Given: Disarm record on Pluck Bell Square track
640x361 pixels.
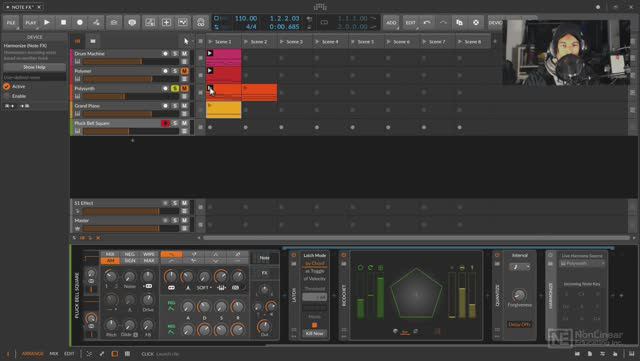Looking at the screenshot, I should (x=165, y=123).
